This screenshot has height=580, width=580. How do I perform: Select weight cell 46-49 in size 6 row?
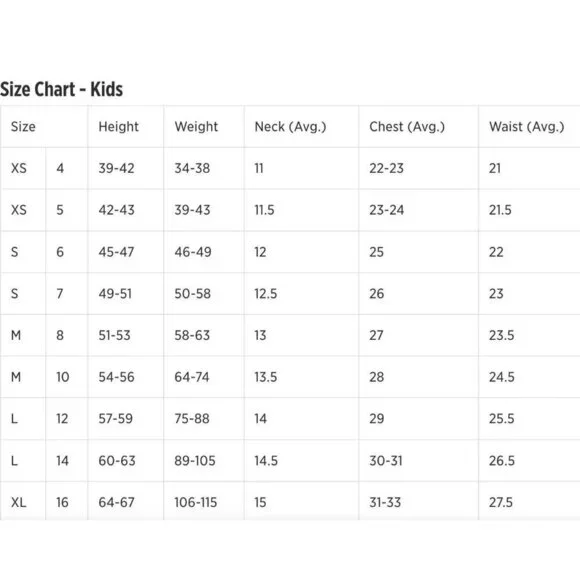coord(193,252)
